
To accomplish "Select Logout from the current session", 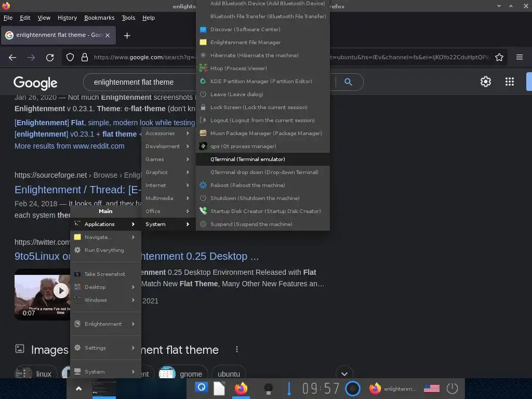I will (x=262, y=120).
